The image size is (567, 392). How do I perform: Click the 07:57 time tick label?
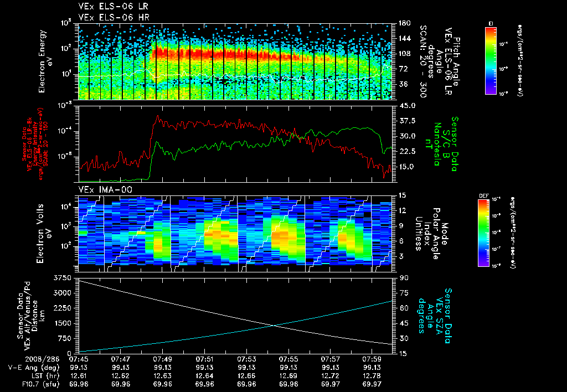click(x=330, y=359)
